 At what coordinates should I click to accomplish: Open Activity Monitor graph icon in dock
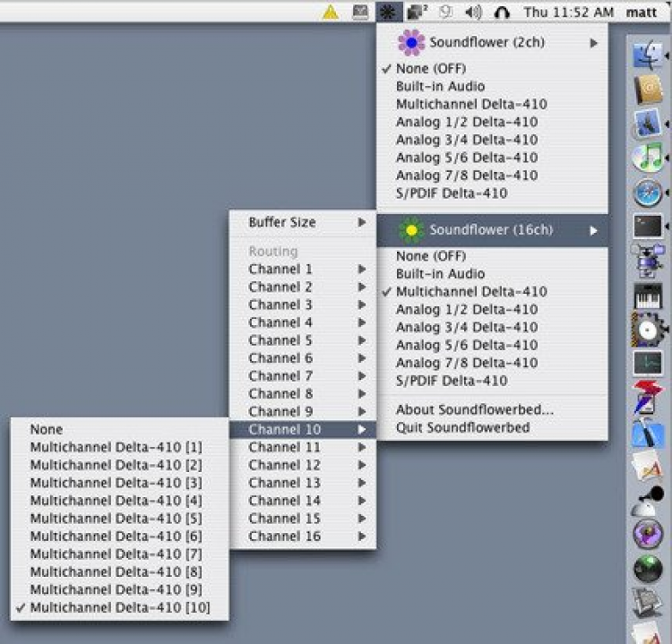[x=648, y=364]
